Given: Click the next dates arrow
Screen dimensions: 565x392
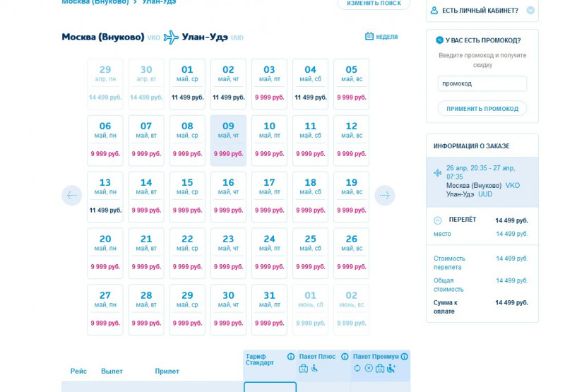Looking at the screenshot, I should pos(385,195).
